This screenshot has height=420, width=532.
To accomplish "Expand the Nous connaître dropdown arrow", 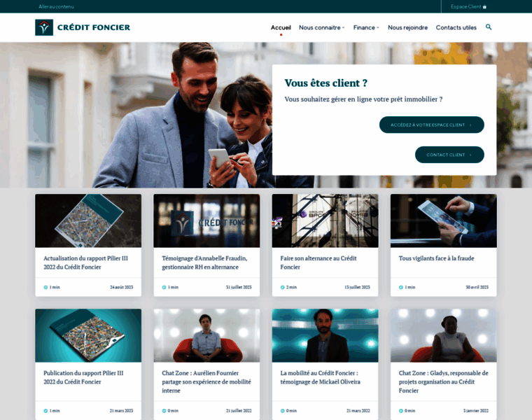I will pyautogui.click(x=344, y=28).
